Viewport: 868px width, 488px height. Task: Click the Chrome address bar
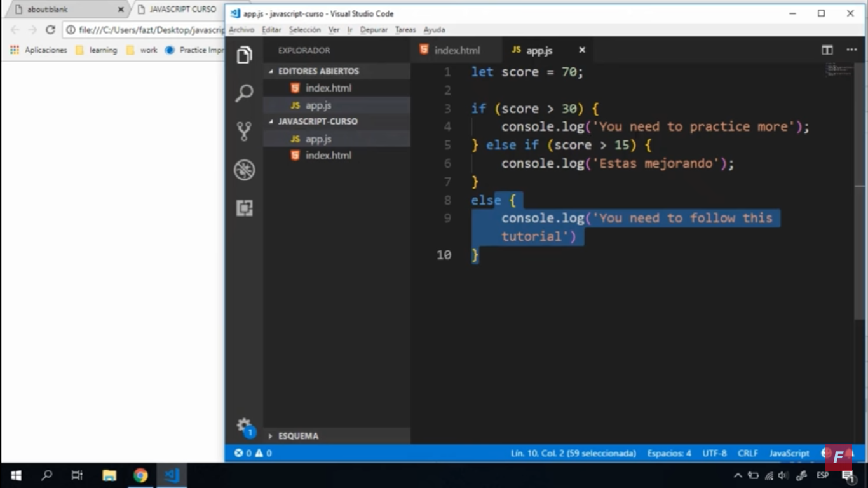click(x=144, y=30)
